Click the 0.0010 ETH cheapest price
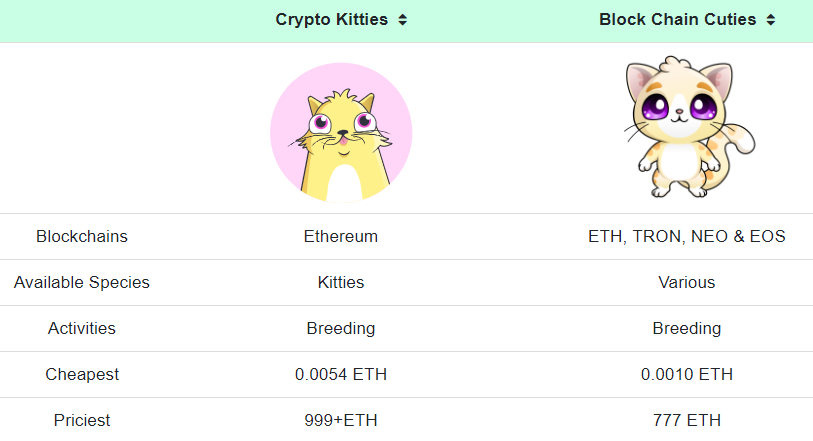This screenshot has width=813, height=441. click(x=687, y=374)
